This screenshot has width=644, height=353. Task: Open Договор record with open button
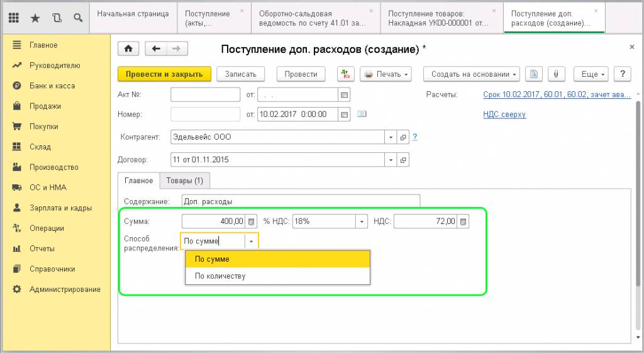point(403,160)
